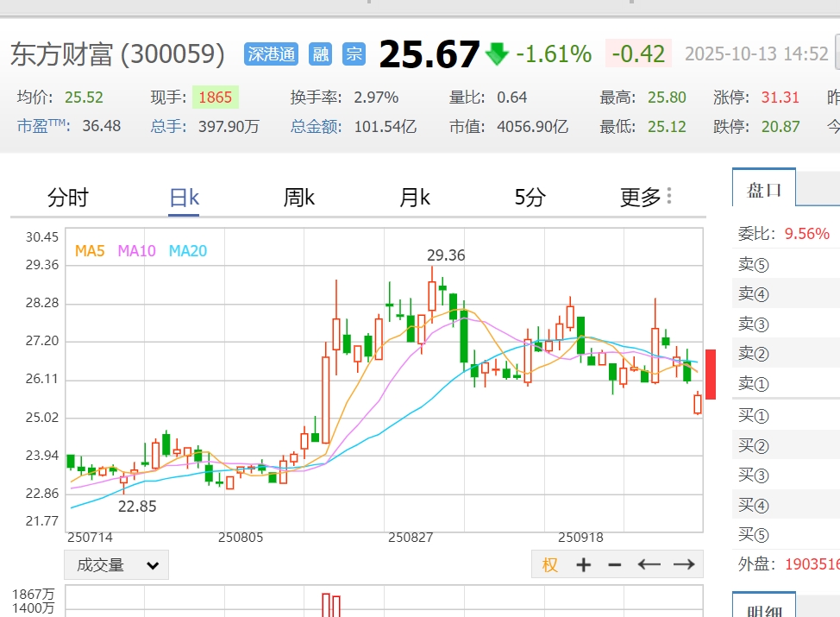Viewport: 840px width, 617px height.
Task: Click the 卖⑤ order row
Action: tap(786, 264)
